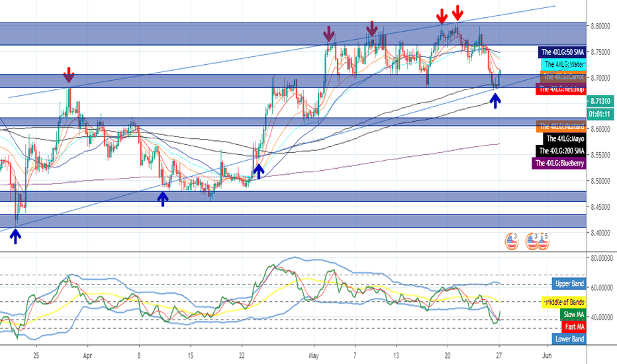The height and width of the screenshot is (364, 617).
Task: Select the 'The 4XLG:200 SMA' indicator label
Action: pyautogui.click(x=561, y=151)
